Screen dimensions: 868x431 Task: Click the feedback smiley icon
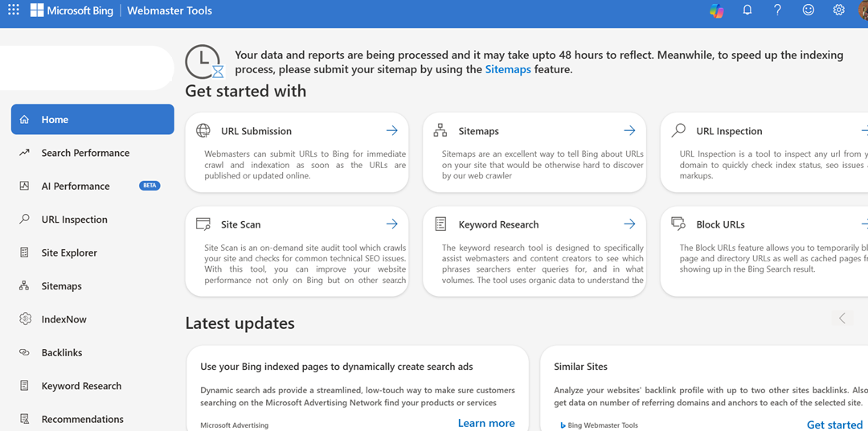(x=809, y=10)
